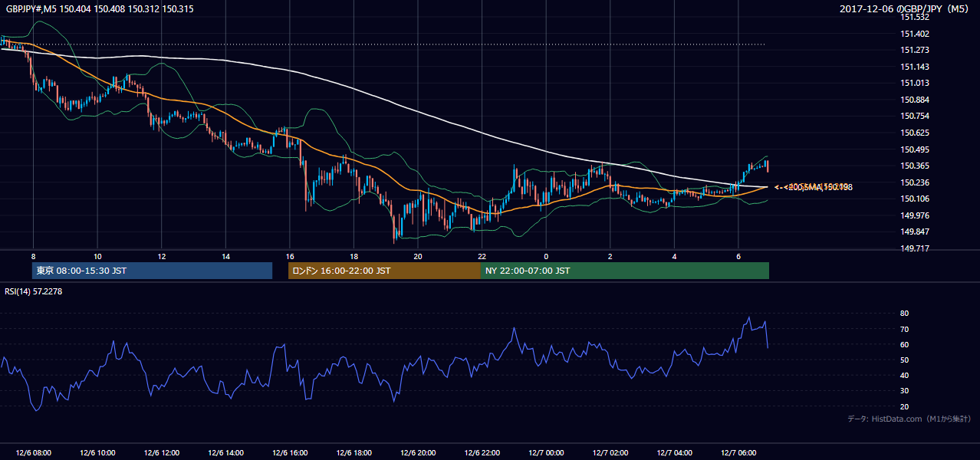Click the 150.625 price axis label

pos(914,133)
